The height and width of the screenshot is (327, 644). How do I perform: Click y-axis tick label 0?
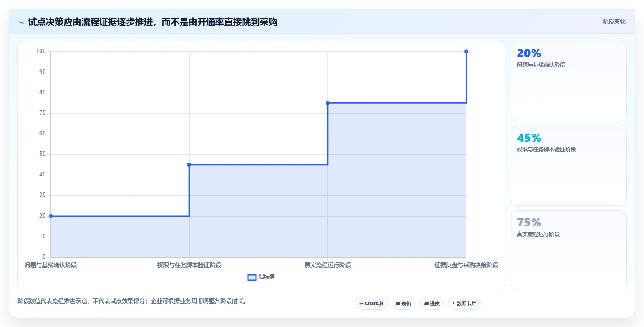[44, 257]
